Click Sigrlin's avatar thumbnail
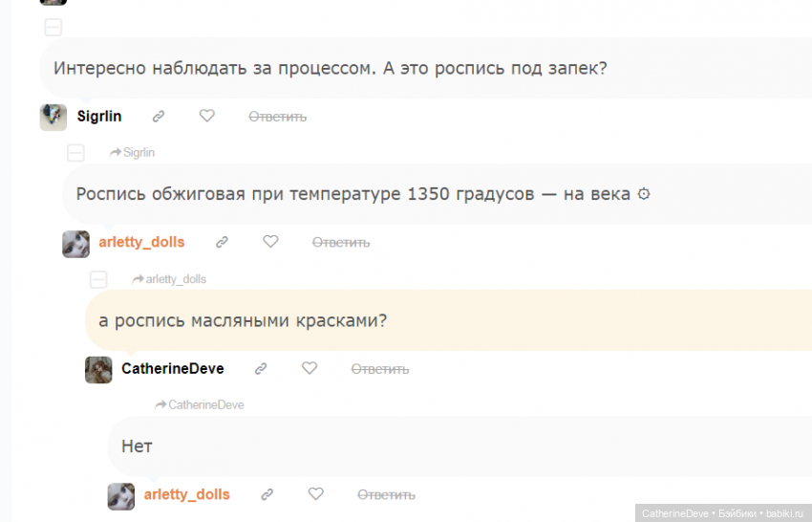812x522 pixels. point(53,117)
